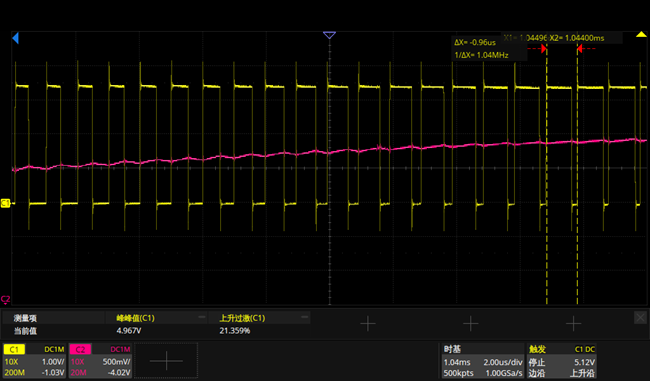Image resolution: width=650 pixels, height=381 pixels.
Task: Adjust the 5.12V trigger level value
Action: [585, 362]
